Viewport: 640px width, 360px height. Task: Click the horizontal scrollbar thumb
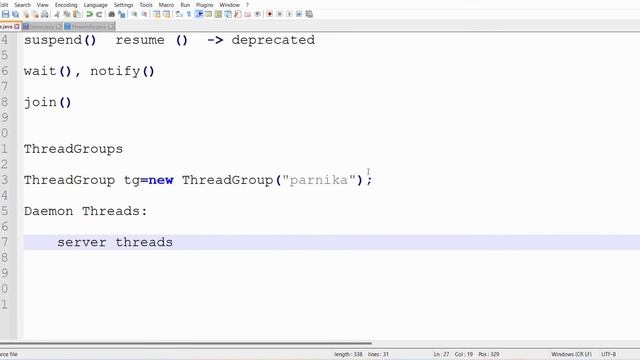186,343
